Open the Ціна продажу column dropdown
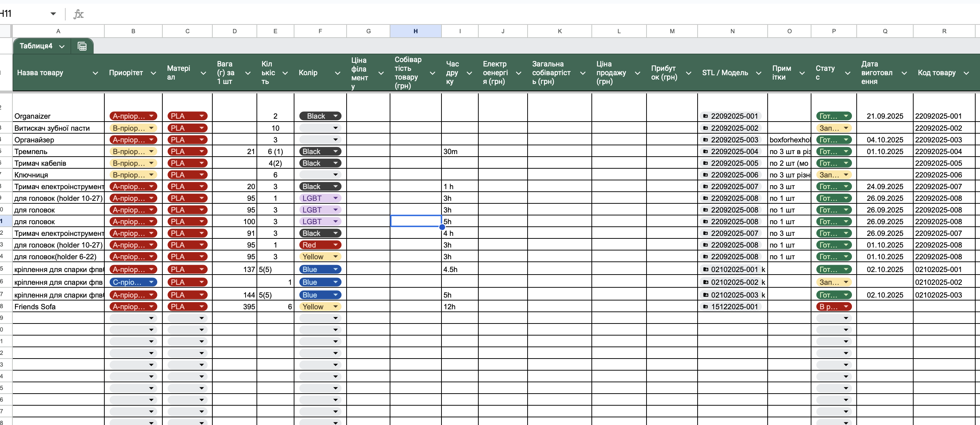The width and height of the screenshot is (980, 425). 638,73
